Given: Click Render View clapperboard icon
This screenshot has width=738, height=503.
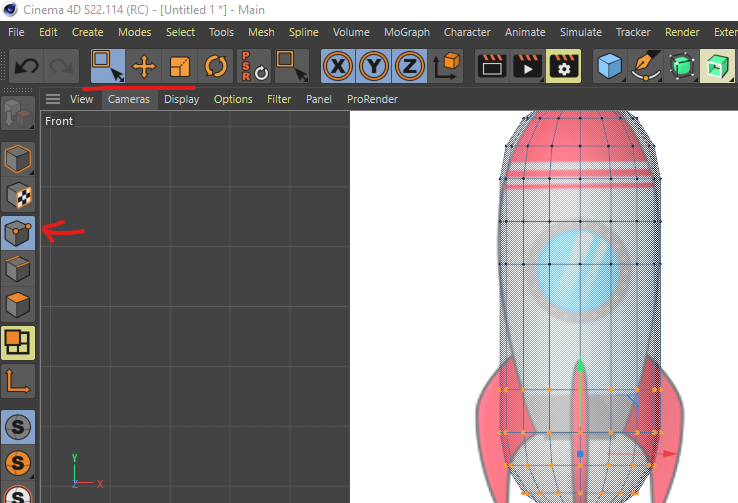Looking at the screenshot, I should pyautogui.click(x=492, y=66).
